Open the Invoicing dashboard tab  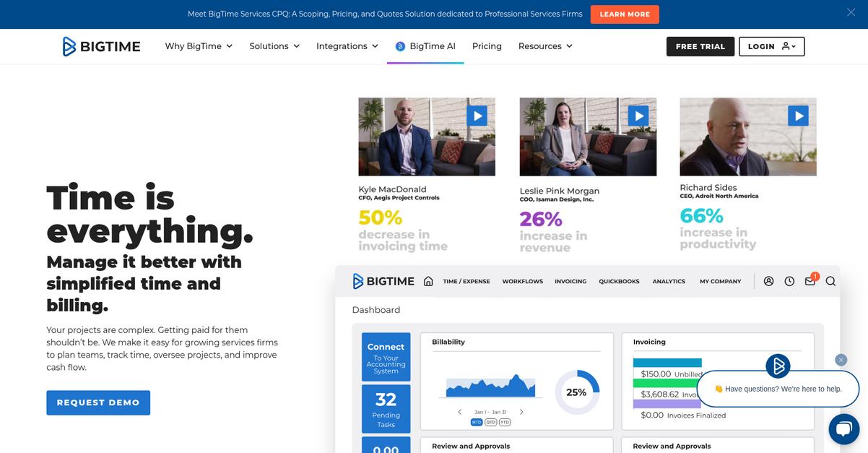pyautogui.click(x=570, y=282)
